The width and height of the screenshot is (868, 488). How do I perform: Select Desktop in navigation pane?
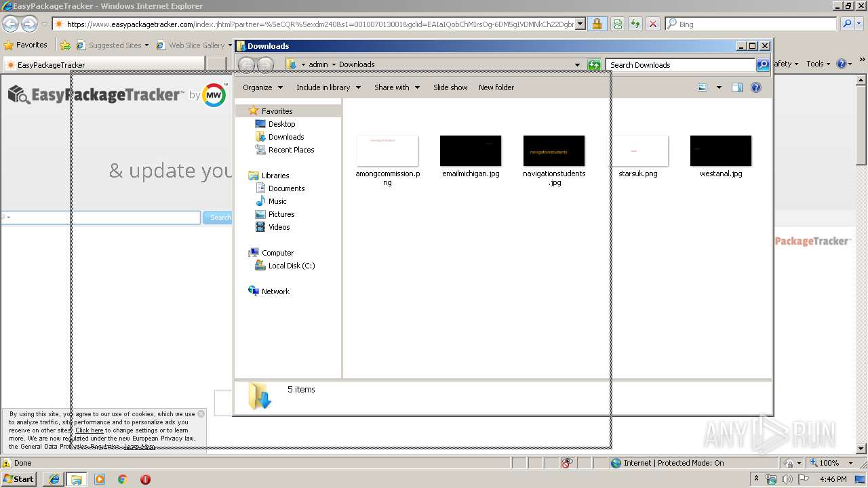(x=281, y=124)
